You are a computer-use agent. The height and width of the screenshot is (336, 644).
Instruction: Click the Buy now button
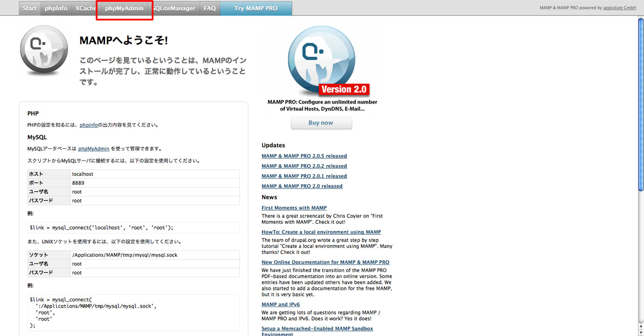[x=321, y=123]
